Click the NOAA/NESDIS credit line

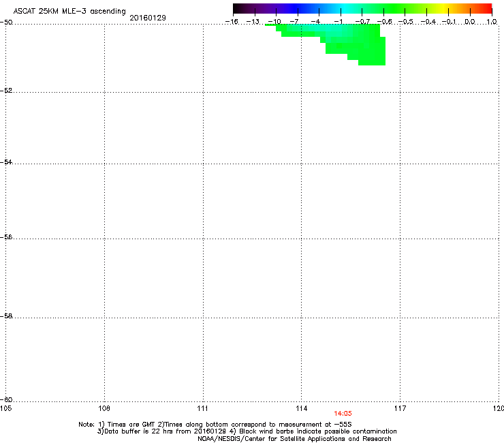294,439
